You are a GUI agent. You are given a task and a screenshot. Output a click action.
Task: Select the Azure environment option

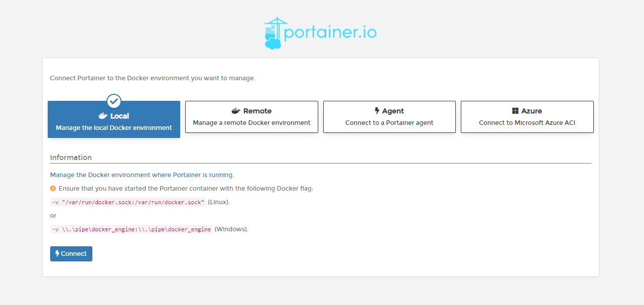[x=527, y=116]
